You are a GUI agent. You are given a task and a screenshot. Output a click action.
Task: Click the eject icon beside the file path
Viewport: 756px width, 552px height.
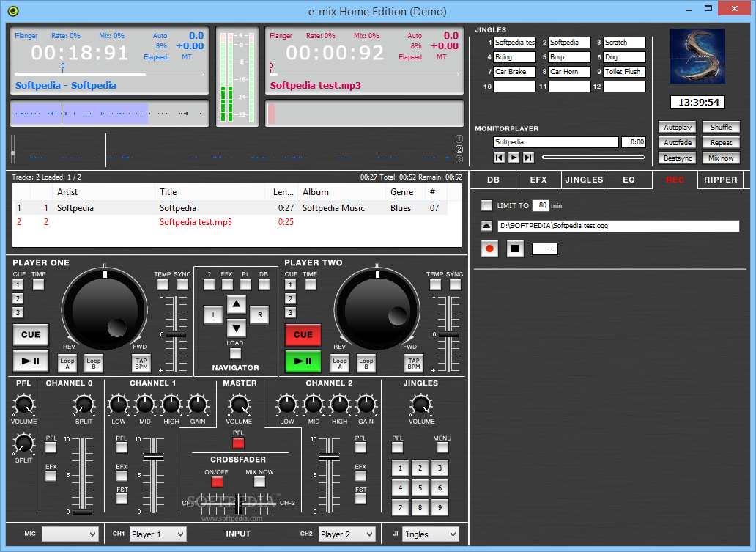[x=486, y=226]
